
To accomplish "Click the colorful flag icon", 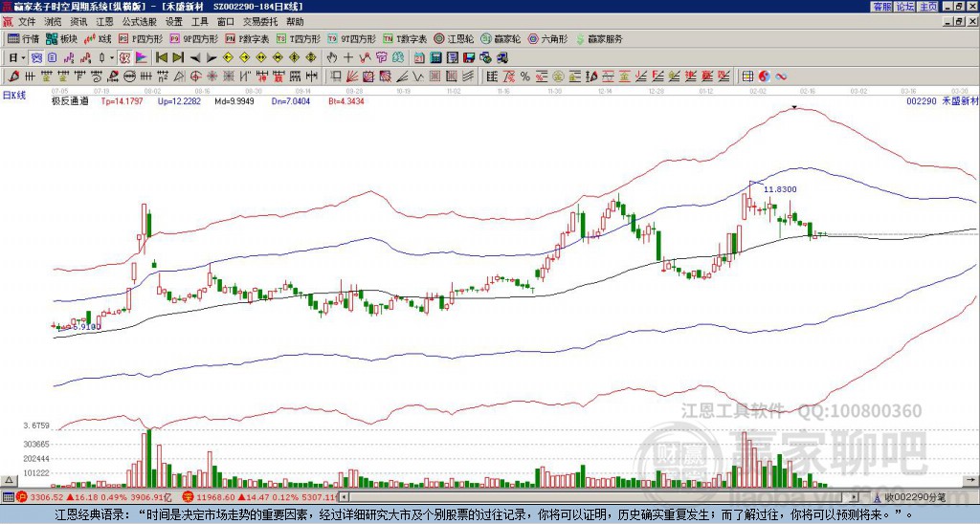I will 142,58.
